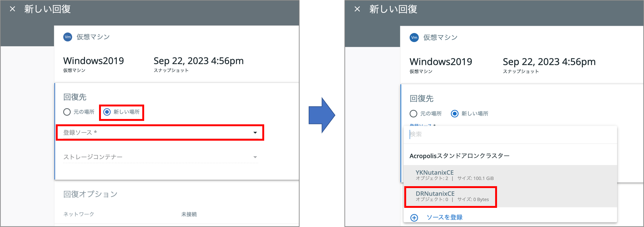Click the Acropolisスタンドアロンクラスター group header
Screen dimensions: 644x227
pyautogui.click(x=459, y=156)
